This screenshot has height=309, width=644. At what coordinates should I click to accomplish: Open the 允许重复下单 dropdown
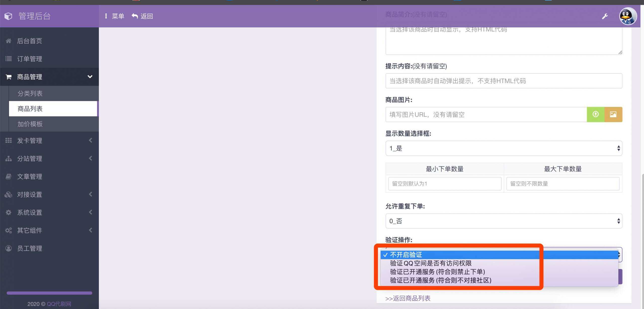coord(503,221)
